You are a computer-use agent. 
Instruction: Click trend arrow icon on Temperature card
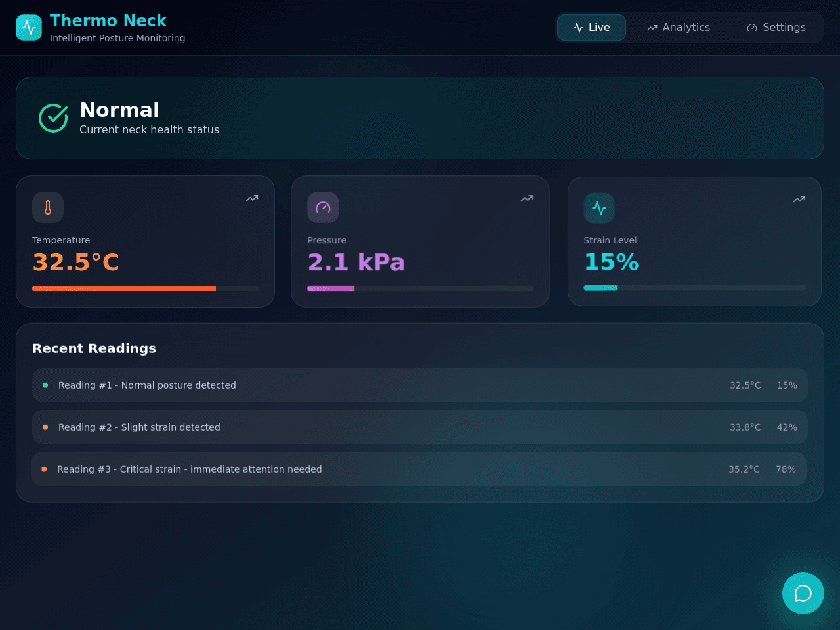252,198
